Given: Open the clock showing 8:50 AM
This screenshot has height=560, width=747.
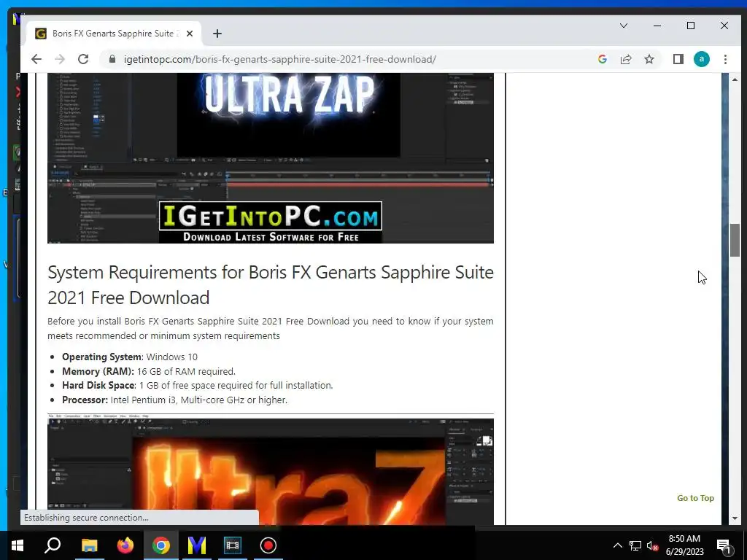Looking at the screenshot, I should [x=684, y=545].
